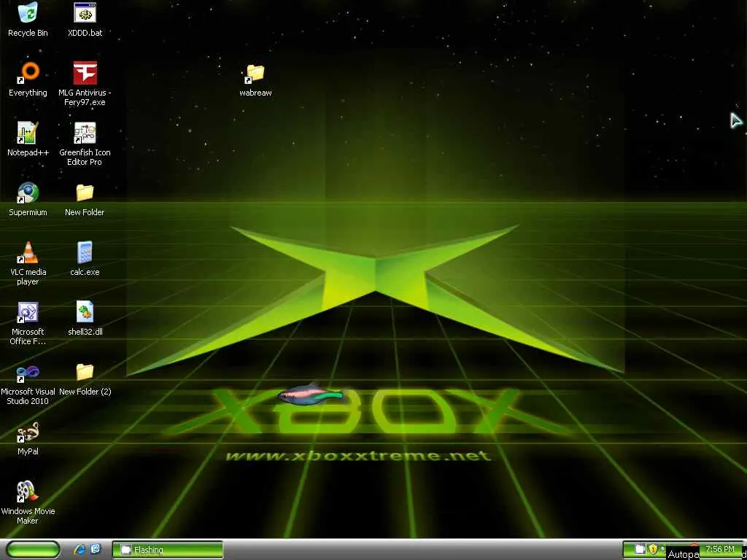This screenshot has width=747, height=560.
Task: Launch Internet Explorer from Quick Launch
Action: [x=80, y=550]
